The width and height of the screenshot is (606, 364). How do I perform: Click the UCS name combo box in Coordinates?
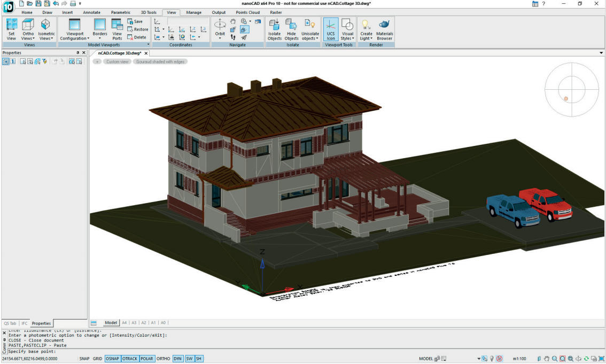(188, 21)
